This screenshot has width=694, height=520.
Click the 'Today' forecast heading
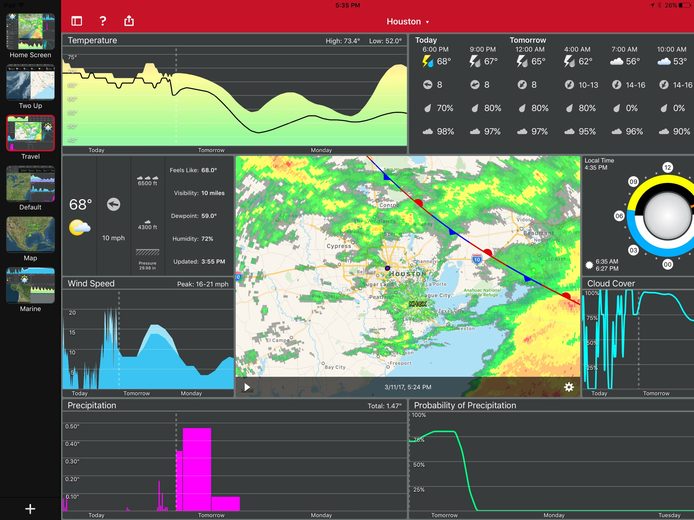[426, 40]
